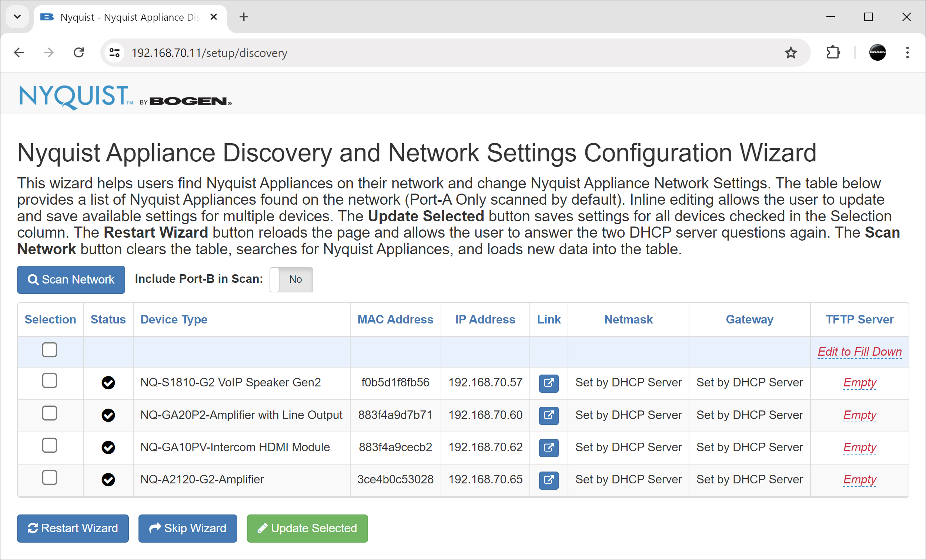The width and height of the screenshot is (926, 560).
Task: Sort table by IP Address header
Action: point(485,319)
